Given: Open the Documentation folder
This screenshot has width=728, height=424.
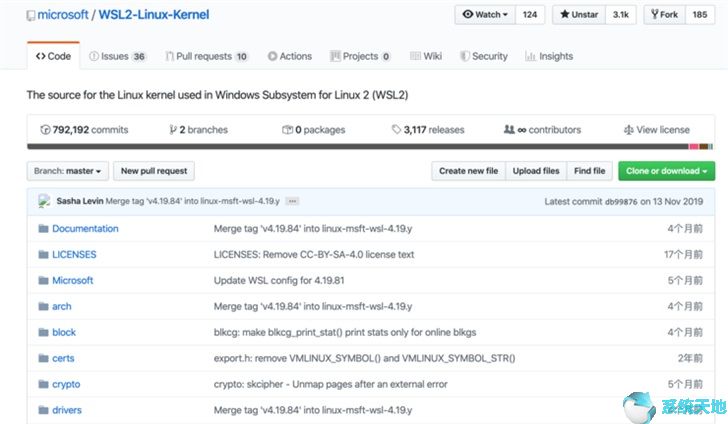Looking at the screenshot, I should click(85, 228).
